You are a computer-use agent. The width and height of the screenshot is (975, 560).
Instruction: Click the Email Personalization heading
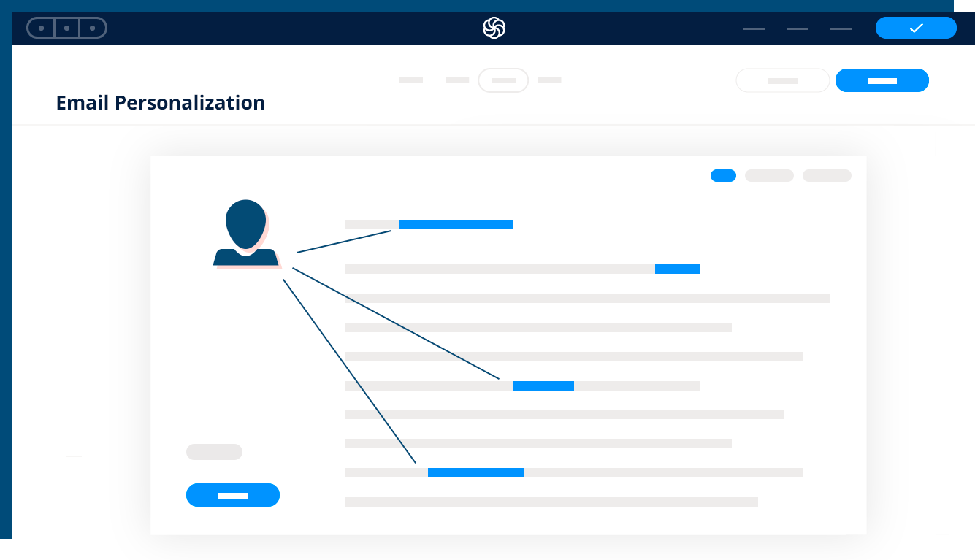[161, 103]
